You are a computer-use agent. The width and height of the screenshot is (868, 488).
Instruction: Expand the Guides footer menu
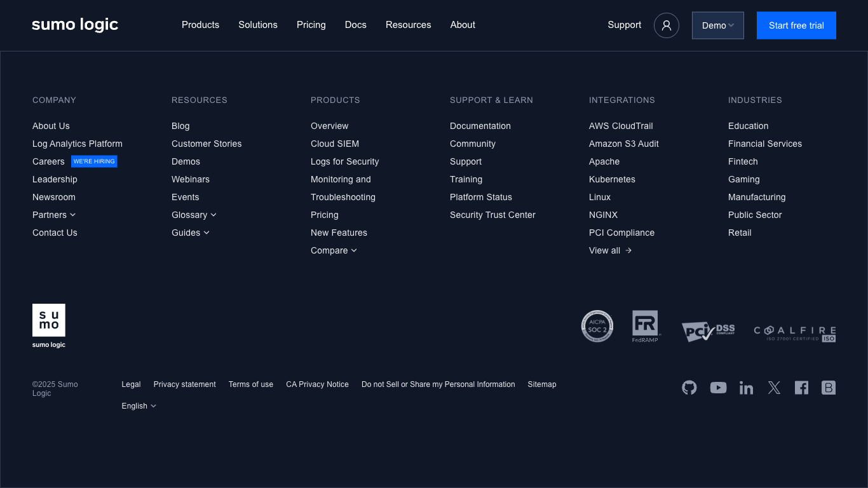pos(191,233)
